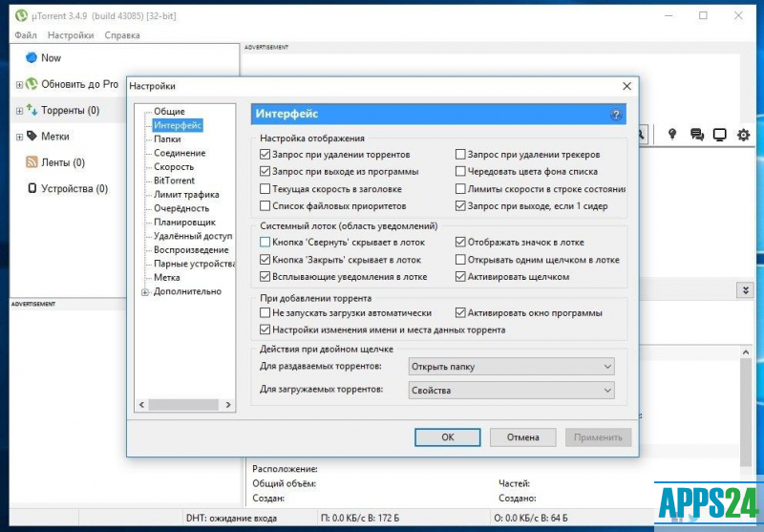Select Соединение in settings tree
Viewport: 764px width, 532px height.
pyautogui.click(x=180, y=153)
